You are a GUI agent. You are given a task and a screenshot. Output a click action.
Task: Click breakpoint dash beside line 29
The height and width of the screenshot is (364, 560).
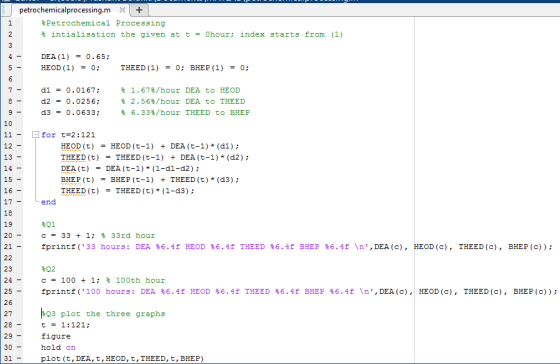pos(19,336)
